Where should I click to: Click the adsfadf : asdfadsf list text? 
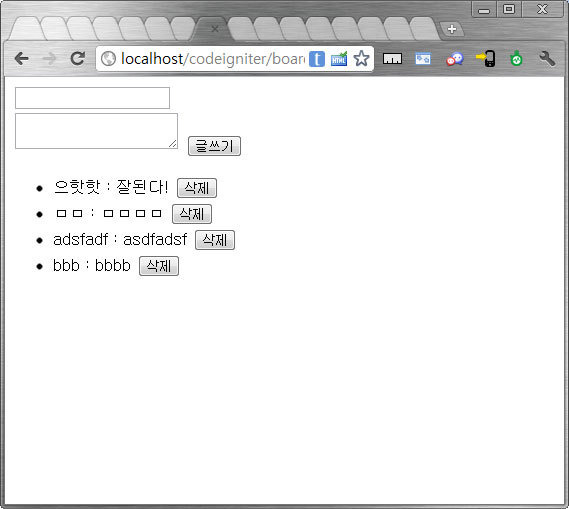[x=120, y=240]
